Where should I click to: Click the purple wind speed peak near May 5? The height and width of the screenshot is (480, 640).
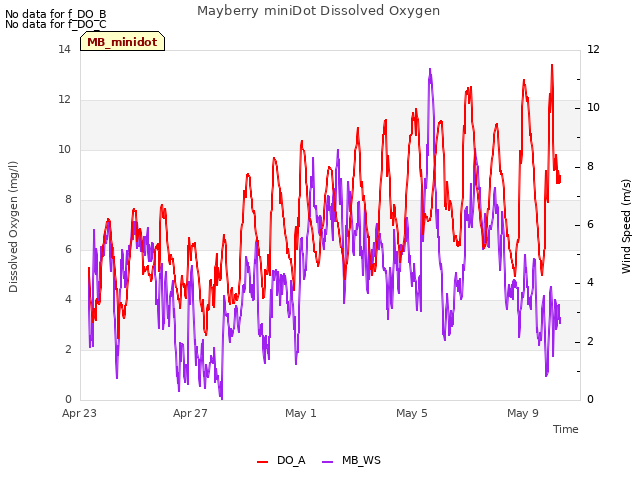[430, 70]
